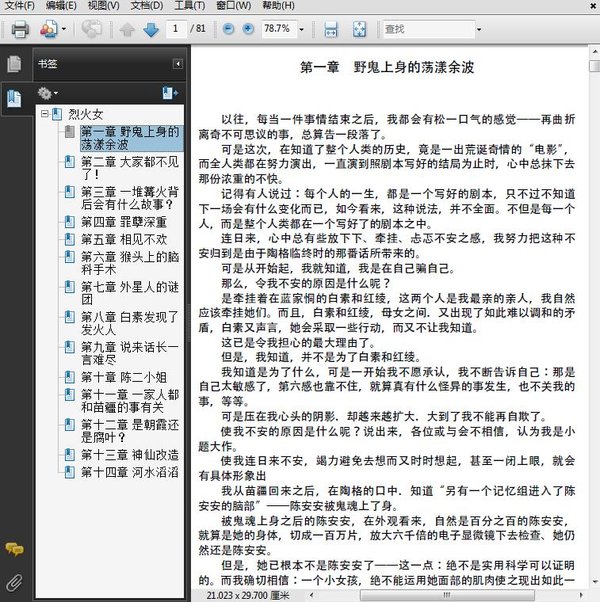Open the 窗口(W) menu
The height and width of the screenshot is (602, 600).
click(x=234, y=6)
